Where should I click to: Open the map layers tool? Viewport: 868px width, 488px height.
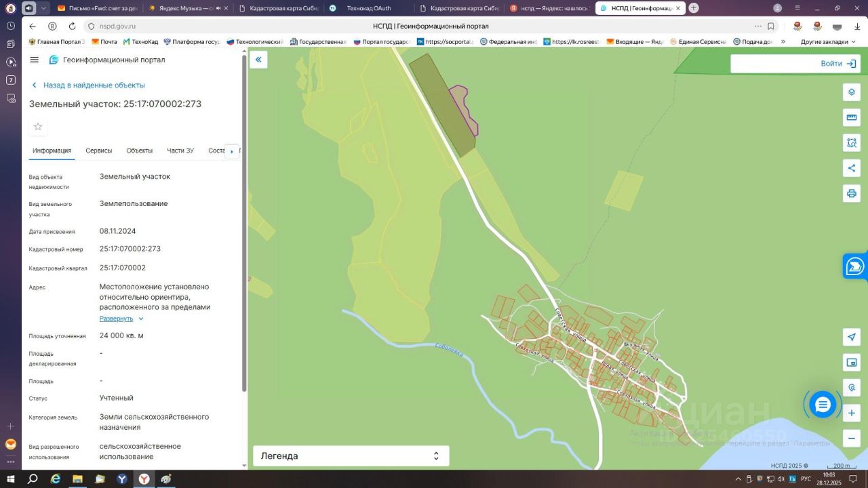[x=852, y=92]
